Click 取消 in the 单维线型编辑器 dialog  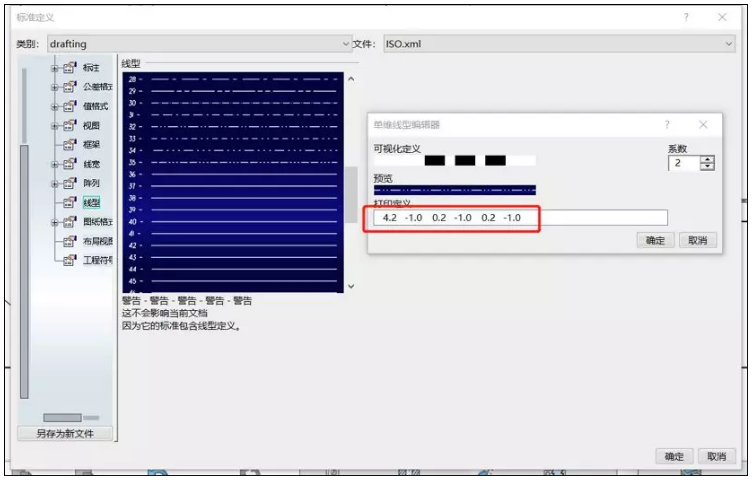pos(698,240)
